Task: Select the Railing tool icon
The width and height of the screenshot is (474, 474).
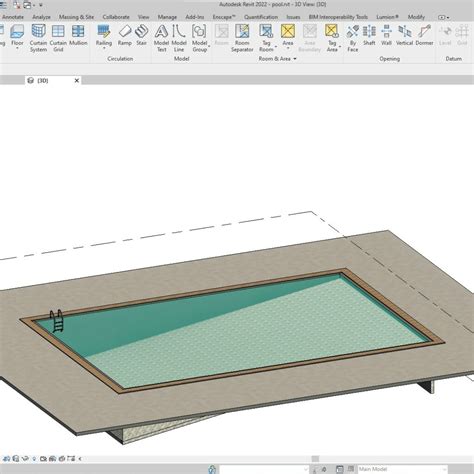Action: (104, 32)
